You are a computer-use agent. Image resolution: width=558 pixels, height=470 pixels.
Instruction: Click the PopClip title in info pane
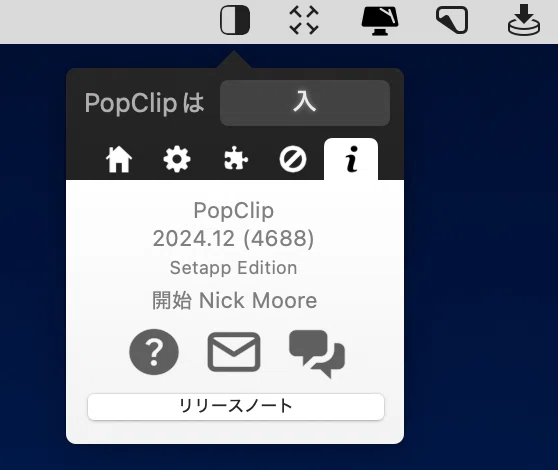(234, 211)
